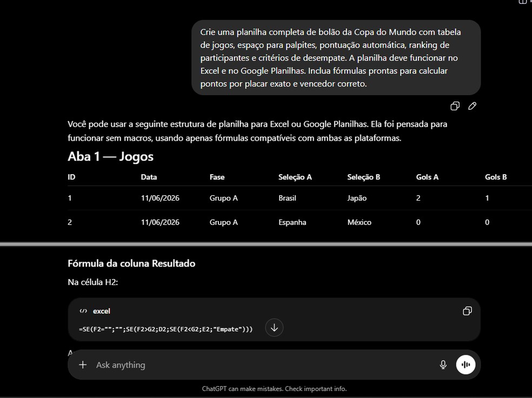Click the excel language label

[x=102, y=311]
